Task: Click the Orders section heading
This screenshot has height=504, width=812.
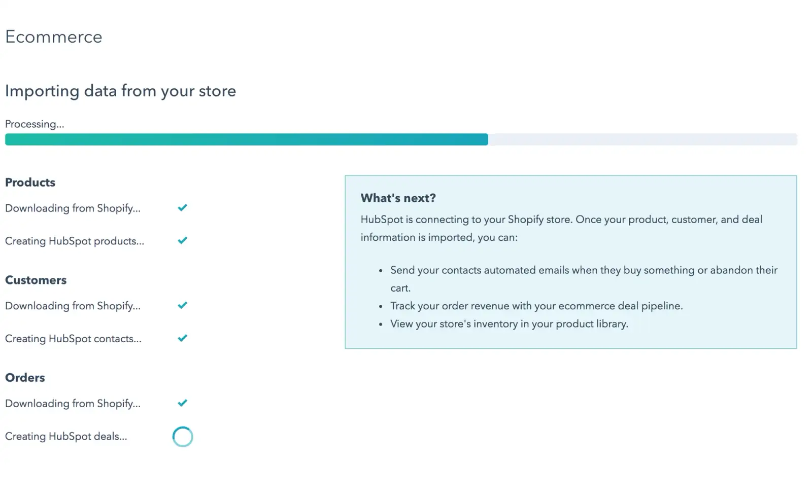Action: 25,378
